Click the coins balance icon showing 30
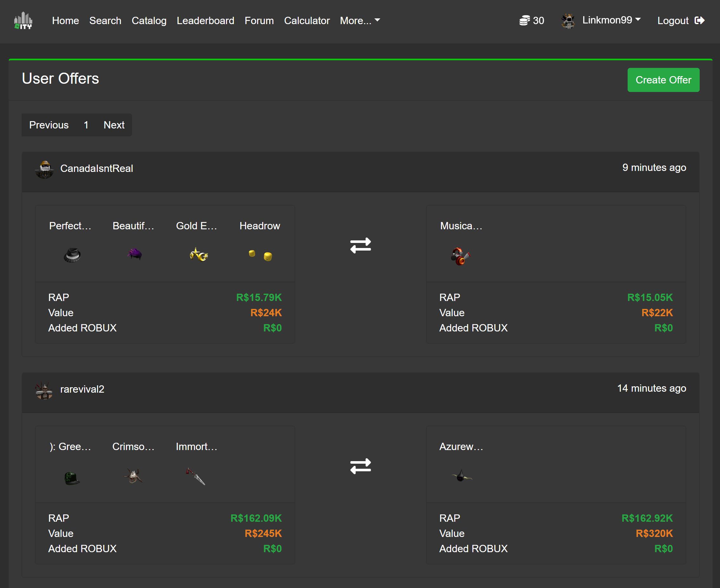Screen dimensions: 720x588 click(x=524, y=21)
